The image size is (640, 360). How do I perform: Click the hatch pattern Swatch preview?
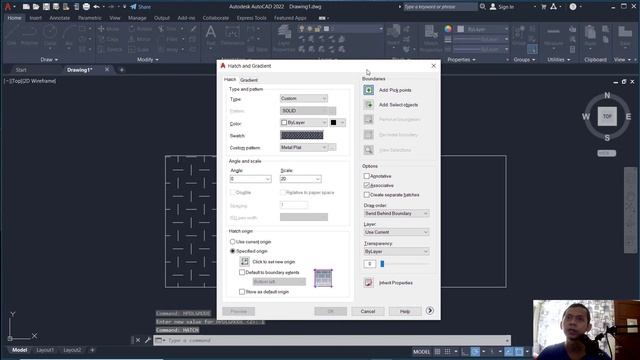(302, 135)
